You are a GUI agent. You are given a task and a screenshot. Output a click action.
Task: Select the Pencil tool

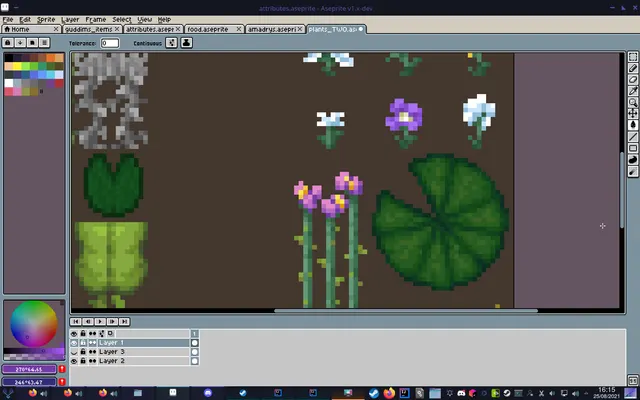click(633, 69)
